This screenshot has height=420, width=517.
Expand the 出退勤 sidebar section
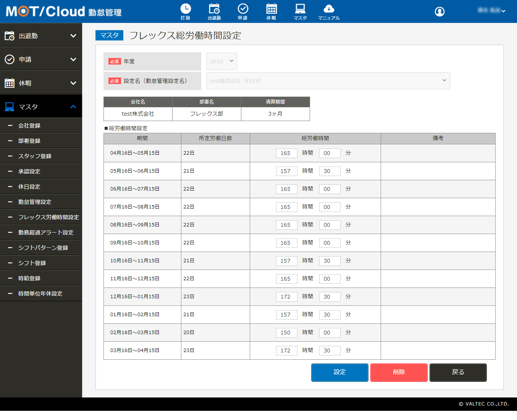41,36
